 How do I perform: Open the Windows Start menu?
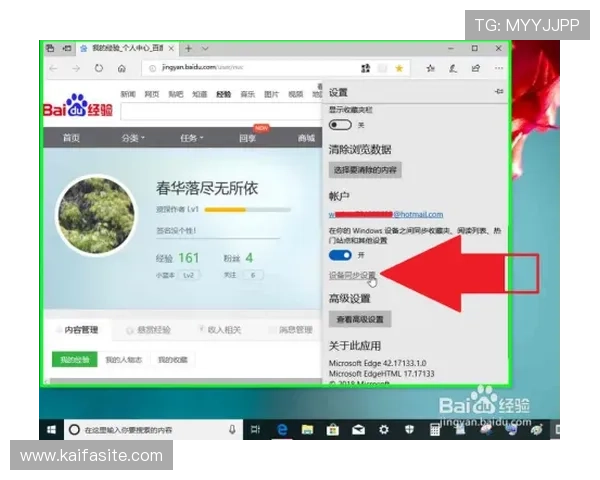[x=51, y=429]
